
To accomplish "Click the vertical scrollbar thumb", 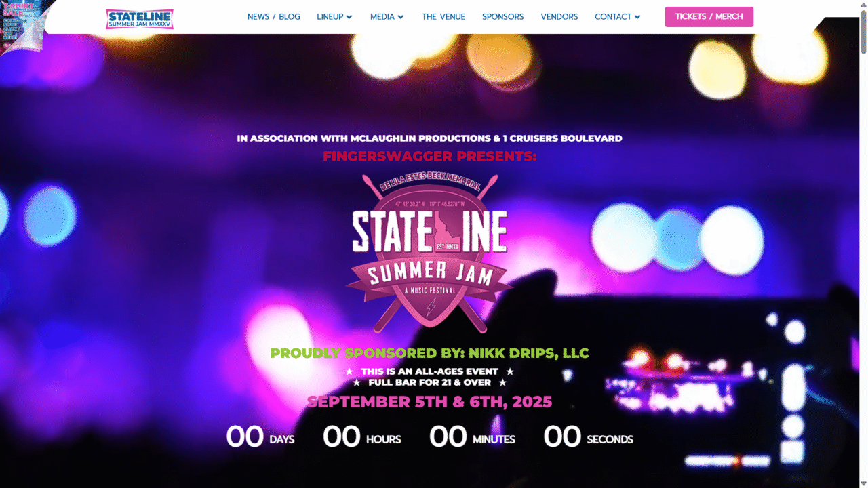I will point(863,32).
